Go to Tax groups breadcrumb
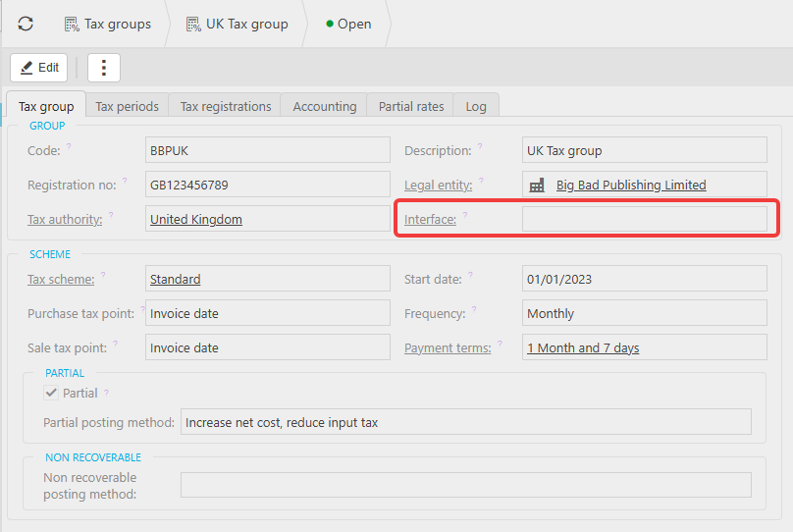 [118, 24]
